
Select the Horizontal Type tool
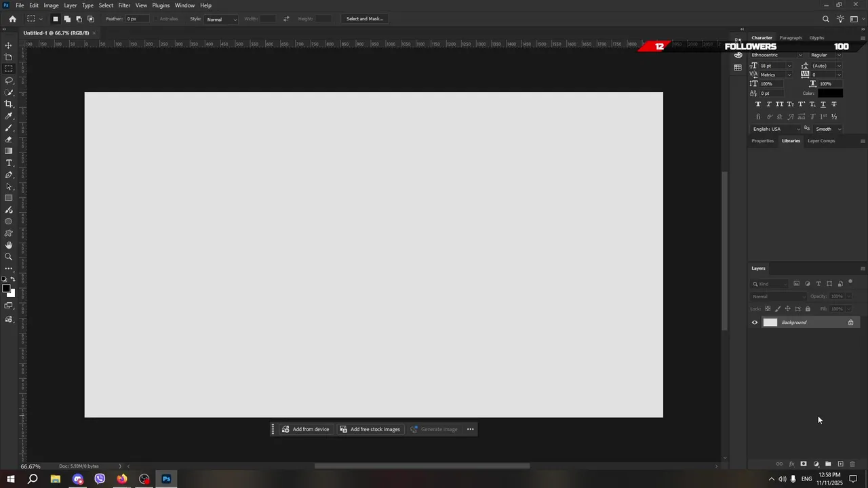[9, 163]
